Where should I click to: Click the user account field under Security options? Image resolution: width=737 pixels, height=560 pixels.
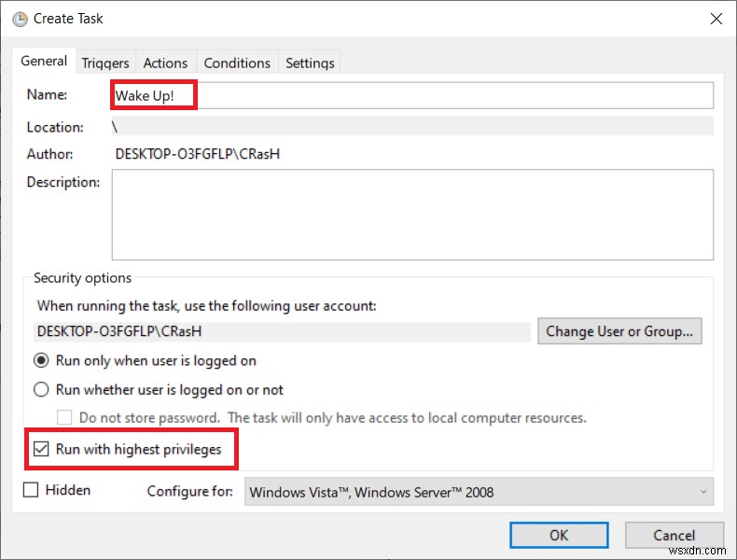pyautogui.click(x=282, y=331)
